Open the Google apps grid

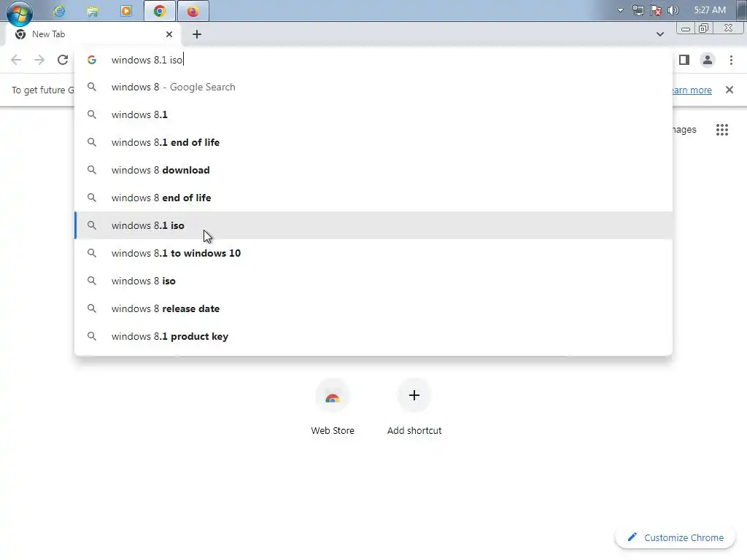point(722,130)
